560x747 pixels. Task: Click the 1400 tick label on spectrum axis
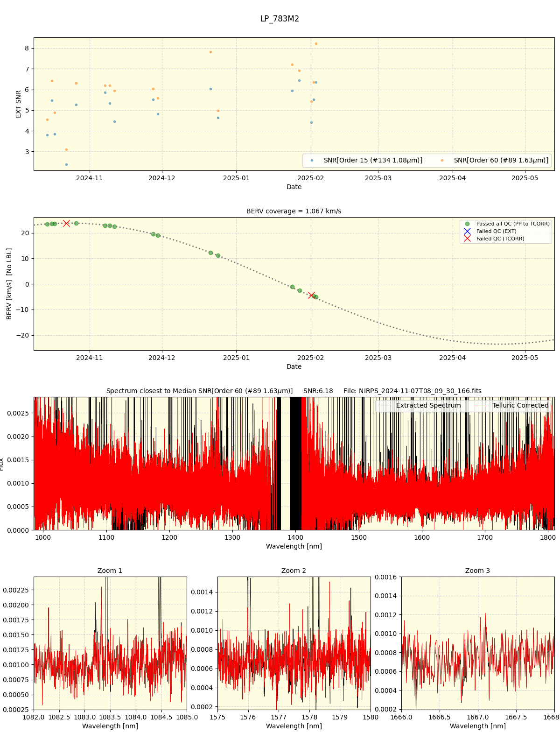[295, 537]
